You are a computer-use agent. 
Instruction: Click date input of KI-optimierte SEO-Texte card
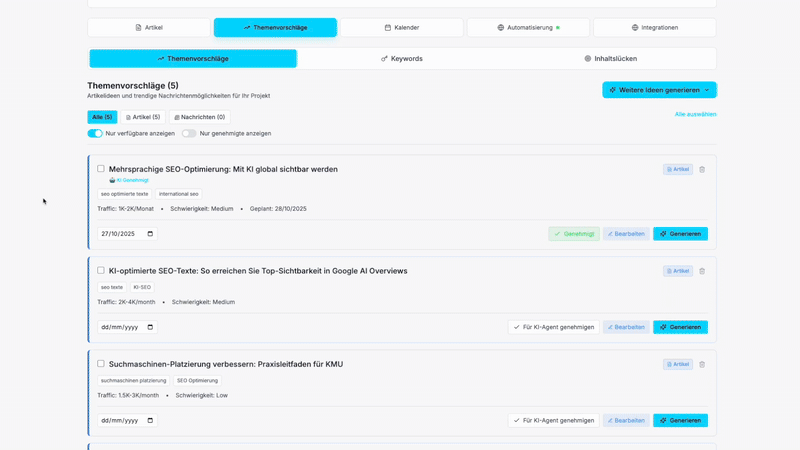click(127, 327)
